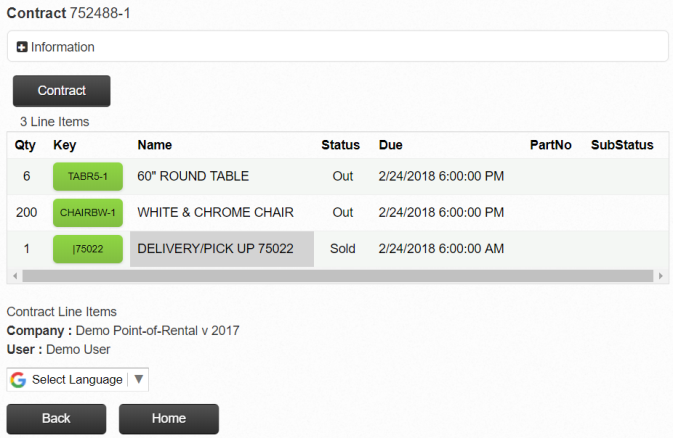Open the CHAIRBW-1 key item
This screenshot has width=673, height=438.
(x=88, y=213)
